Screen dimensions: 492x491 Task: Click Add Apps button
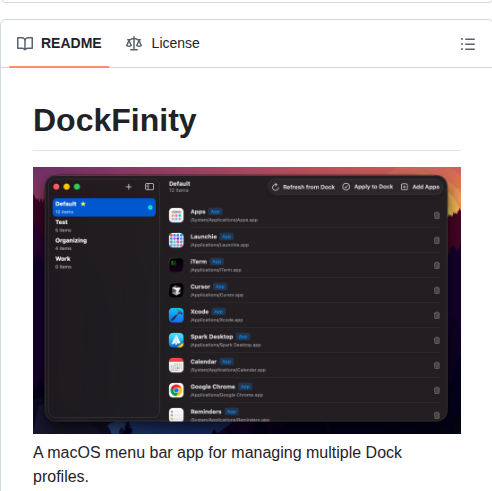420,187
